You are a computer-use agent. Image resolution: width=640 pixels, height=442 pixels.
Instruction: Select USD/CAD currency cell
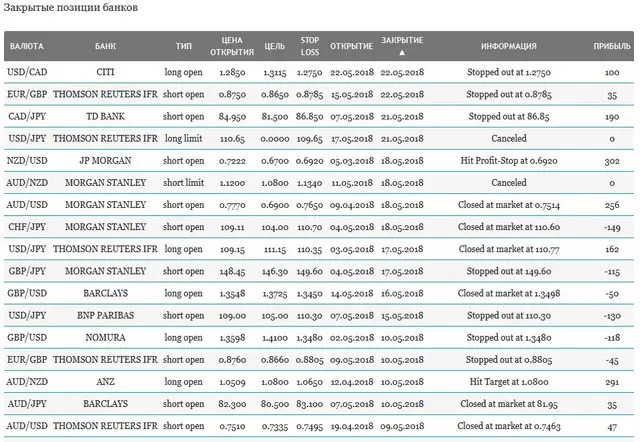pyautogui.click(x=27, y=72)
